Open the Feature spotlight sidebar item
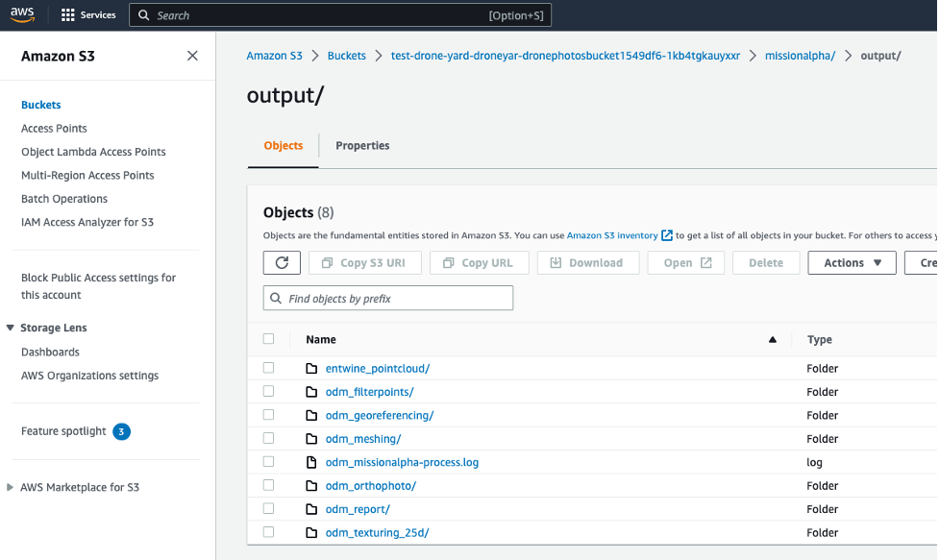The height and width of the screenshot is (560, 939). point(63,431)
